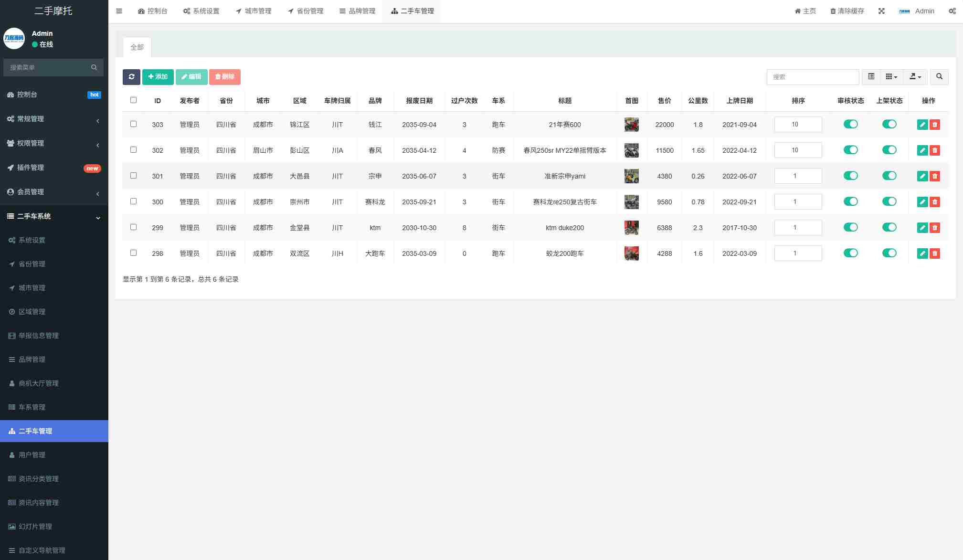Click the sidebar collapse hamburger icon
The width and height of the screenshot is (963, 560).
point(119,11)
